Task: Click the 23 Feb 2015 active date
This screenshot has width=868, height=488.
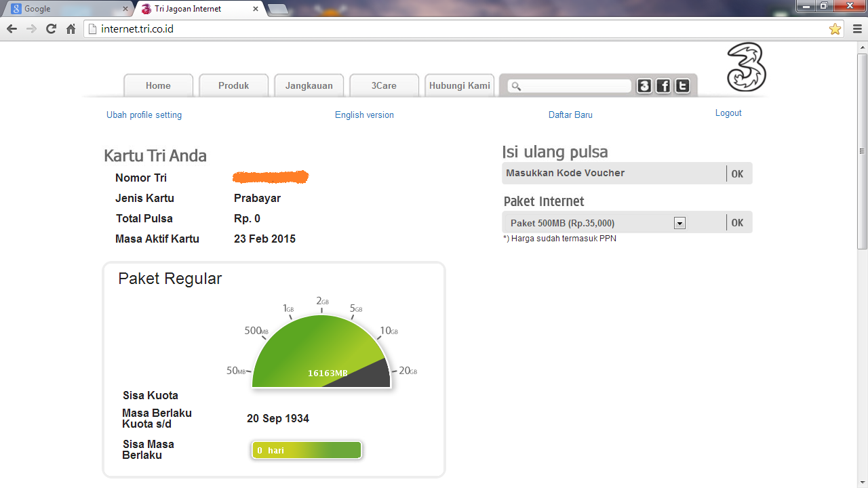Action: 264,239
